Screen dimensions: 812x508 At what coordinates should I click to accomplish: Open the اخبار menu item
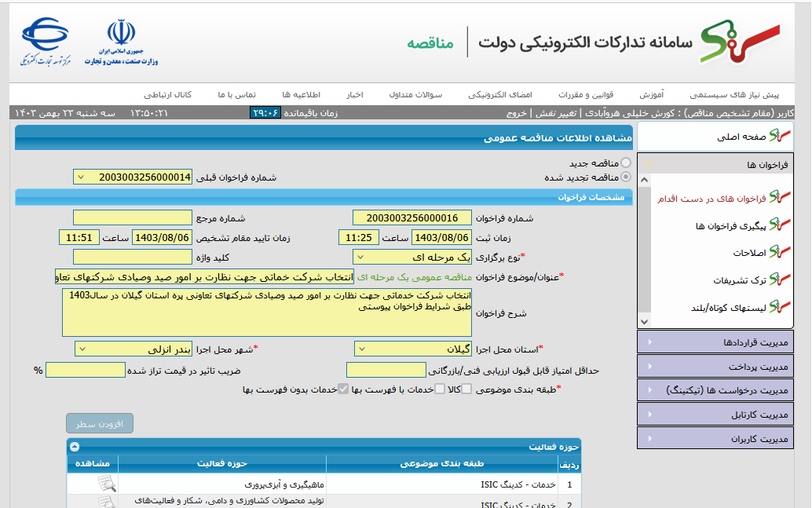(355, 95)
